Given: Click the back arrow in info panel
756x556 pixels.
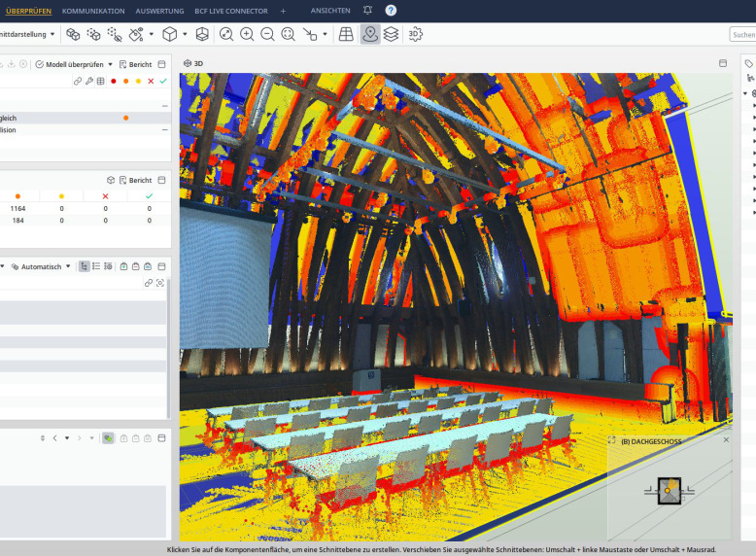Looking at the screenshot, I should pos(55,437).
